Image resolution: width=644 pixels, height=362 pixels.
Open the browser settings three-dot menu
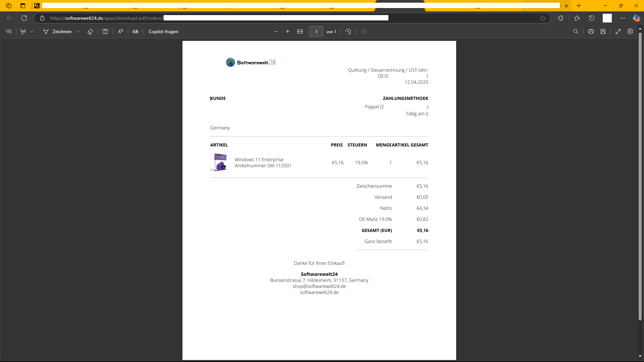coord(623,18)
